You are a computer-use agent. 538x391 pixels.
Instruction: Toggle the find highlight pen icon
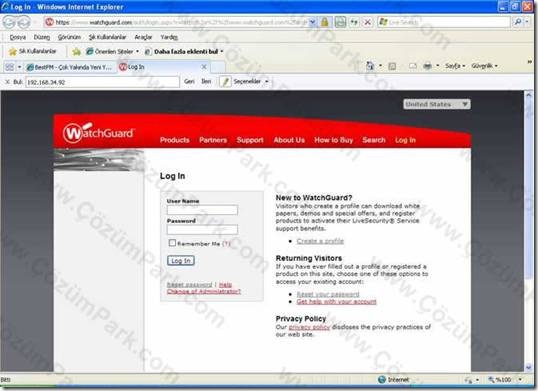point(225,82)
